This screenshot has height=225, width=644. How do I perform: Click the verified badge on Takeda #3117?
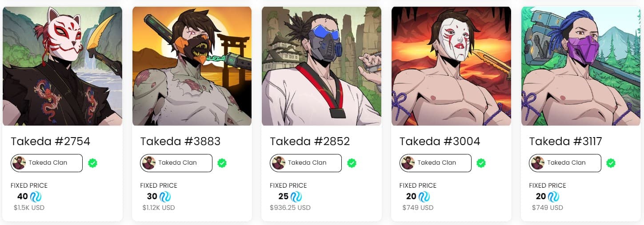611,163
